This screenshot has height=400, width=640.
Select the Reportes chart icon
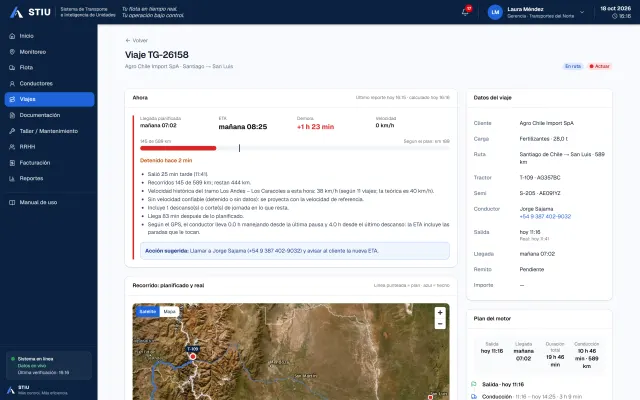click(12, 178)
